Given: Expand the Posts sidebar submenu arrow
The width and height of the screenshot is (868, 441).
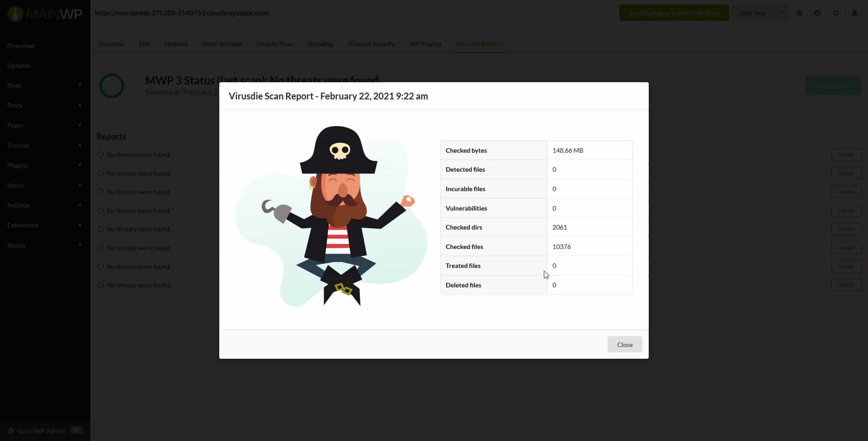Looking at the screenshot, I should (80, 105).
